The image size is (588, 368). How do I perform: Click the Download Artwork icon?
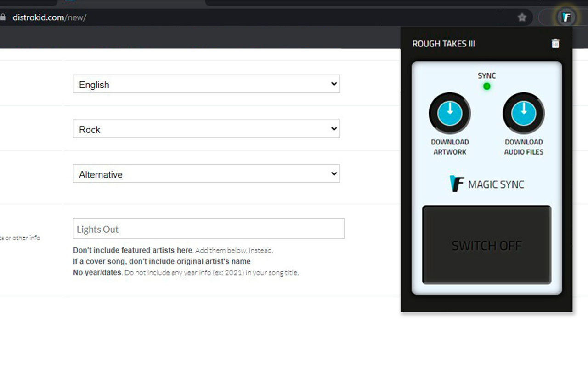(x=450, y=113)
